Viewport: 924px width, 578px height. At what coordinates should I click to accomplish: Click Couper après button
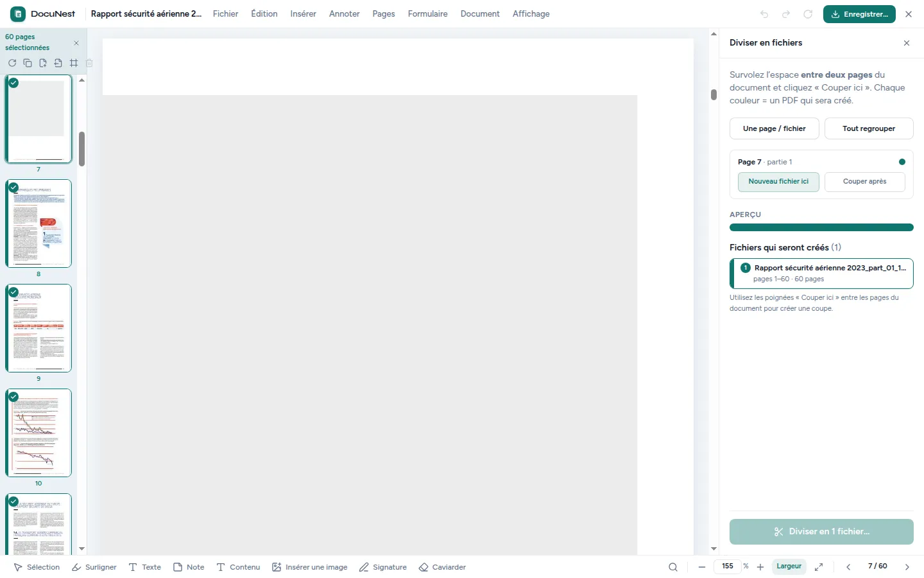point(865,182)
